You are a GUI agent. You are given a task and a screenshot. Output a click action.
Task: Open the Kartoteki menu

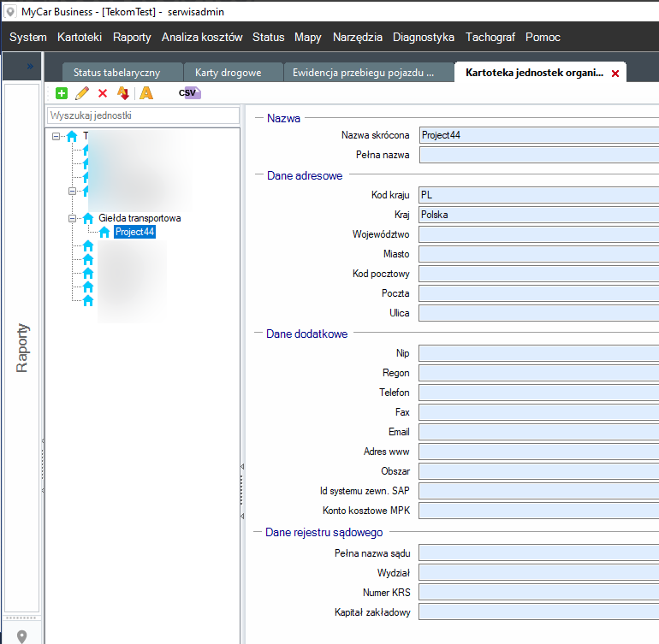[80, 37]
